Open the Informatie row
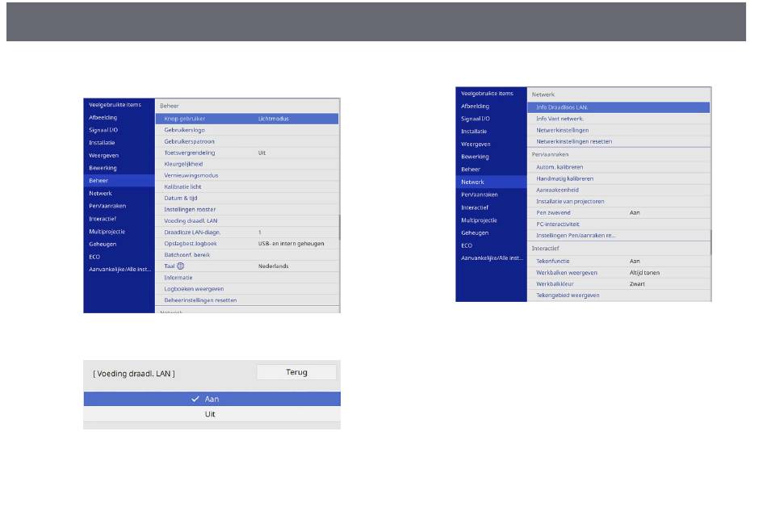This screenshot has width=767, height=532. click(x=247, y=277)
